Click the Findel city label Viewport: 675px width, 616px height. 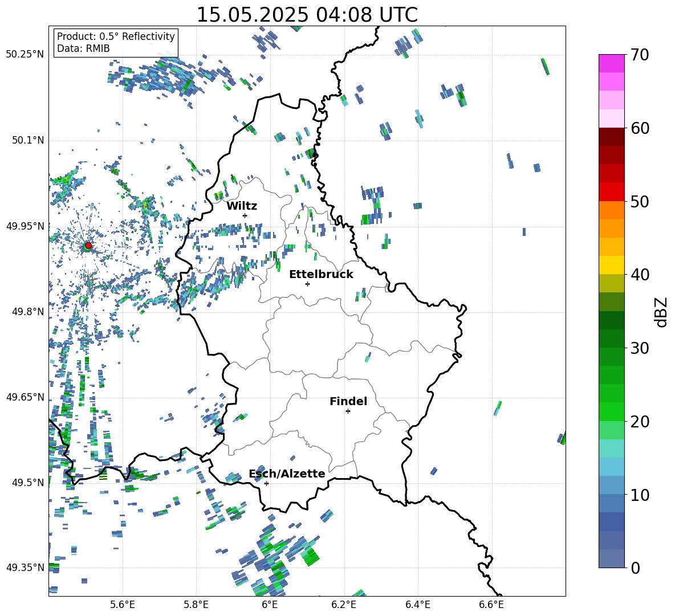coord(348,401)
